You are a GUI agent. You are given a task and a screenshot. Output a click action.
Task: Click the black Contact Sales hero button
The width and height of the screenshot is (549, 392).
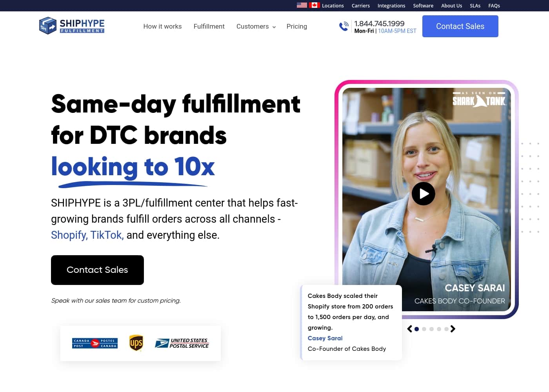[97, 270]
